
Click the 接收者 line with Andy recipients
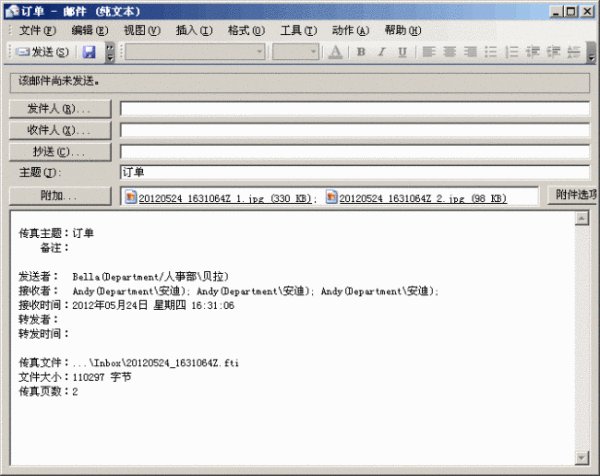(x=229, y=291)
